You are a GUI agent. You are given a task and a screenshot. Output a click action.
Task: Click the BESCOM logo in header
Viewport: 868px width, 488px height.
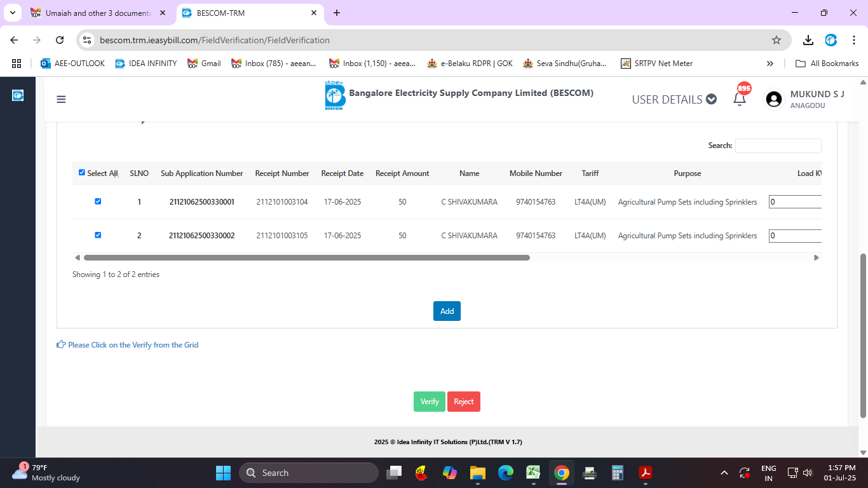tap(334, 96)
